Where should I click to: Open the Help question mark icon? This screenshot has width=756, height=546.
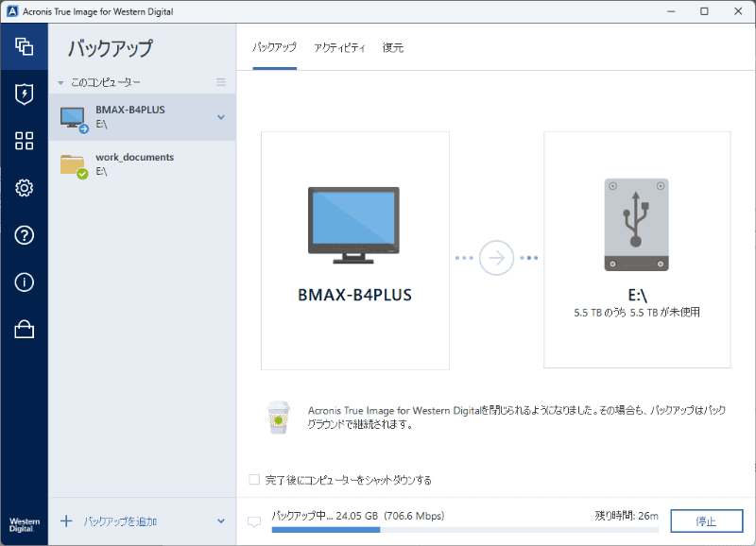pos(25,235)
